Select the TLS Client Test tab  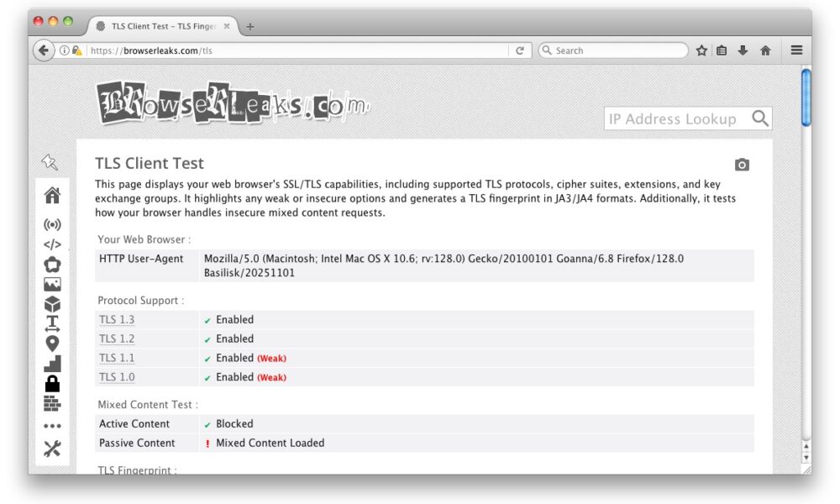tap(161, 26)
